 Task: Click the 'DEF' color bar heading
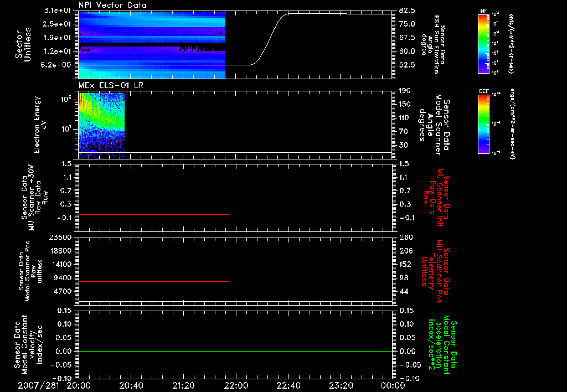(x=484, y=91)
